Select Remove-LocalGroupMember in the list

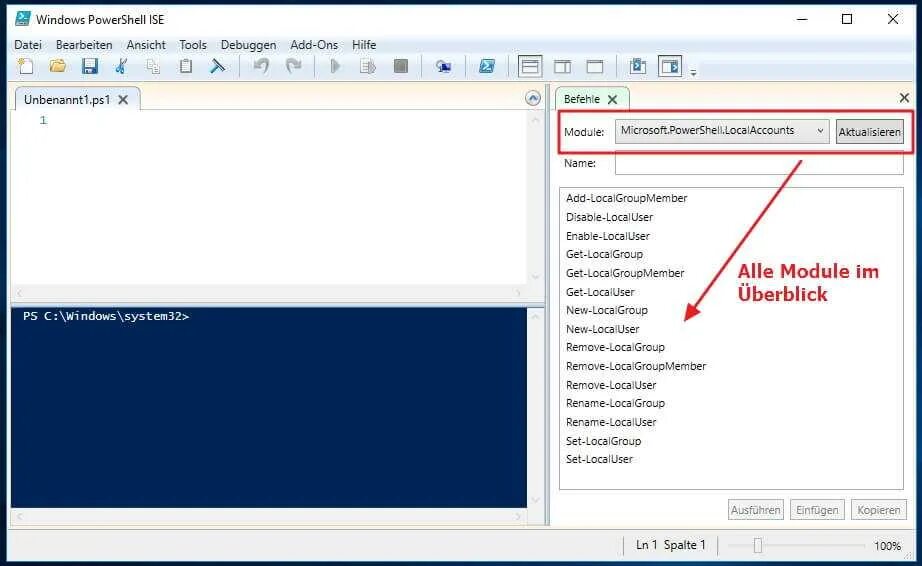636,366
